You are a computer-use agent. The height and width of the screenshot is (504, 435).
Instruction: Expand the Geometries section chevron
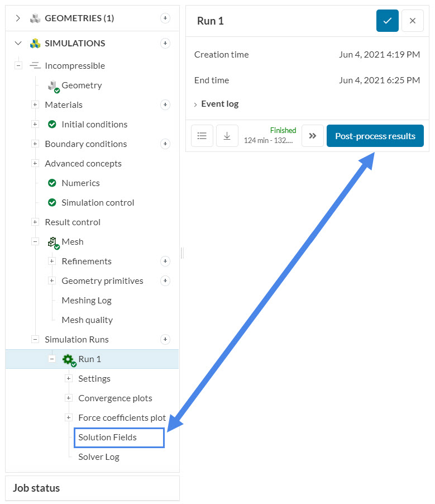click(x=18, y=18)
